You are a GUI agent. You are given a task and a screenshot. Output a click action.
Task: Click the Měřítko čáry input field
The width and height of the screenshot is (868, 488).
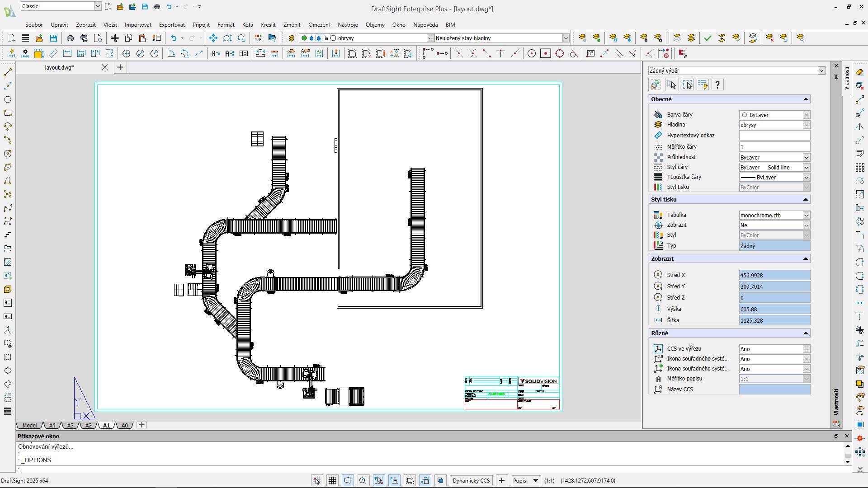774,147
